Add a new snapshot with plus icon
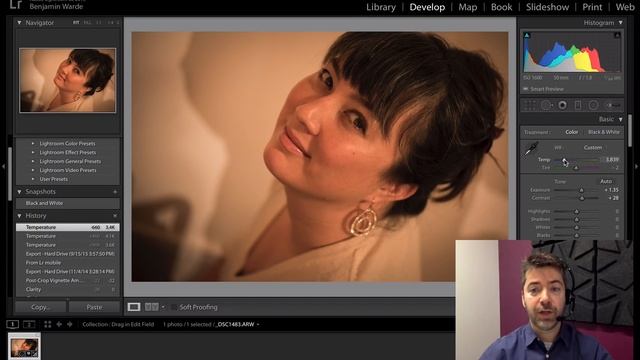This screenshot has height=360, width=640. [x=115, y=191]
